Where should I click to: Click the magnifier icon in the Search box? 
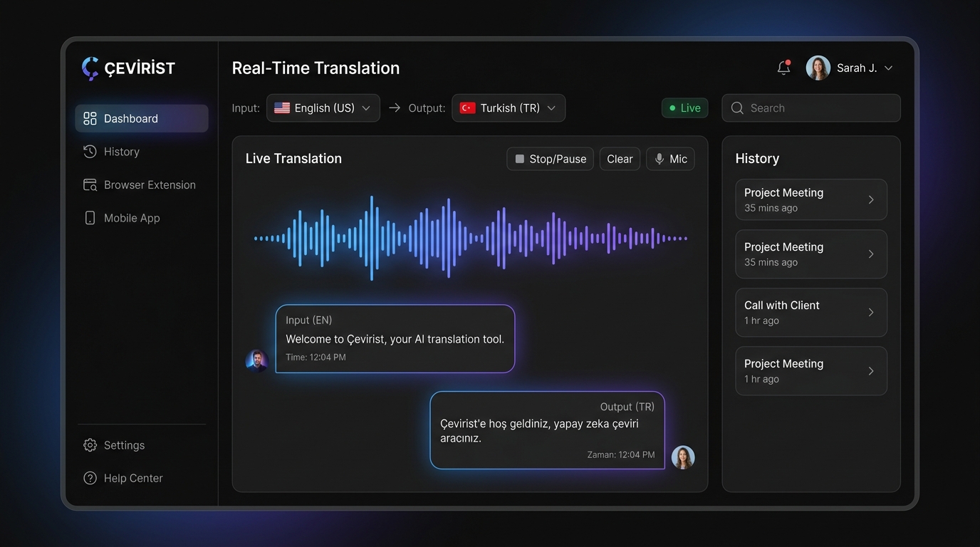[737, 108]
